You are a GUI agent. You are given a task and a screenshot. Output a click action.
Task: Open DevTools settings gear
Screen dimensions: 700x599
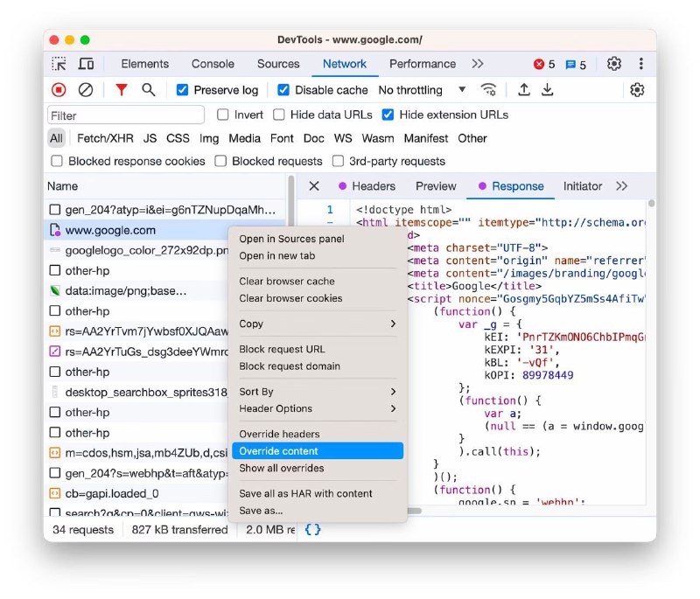[614, 64]
